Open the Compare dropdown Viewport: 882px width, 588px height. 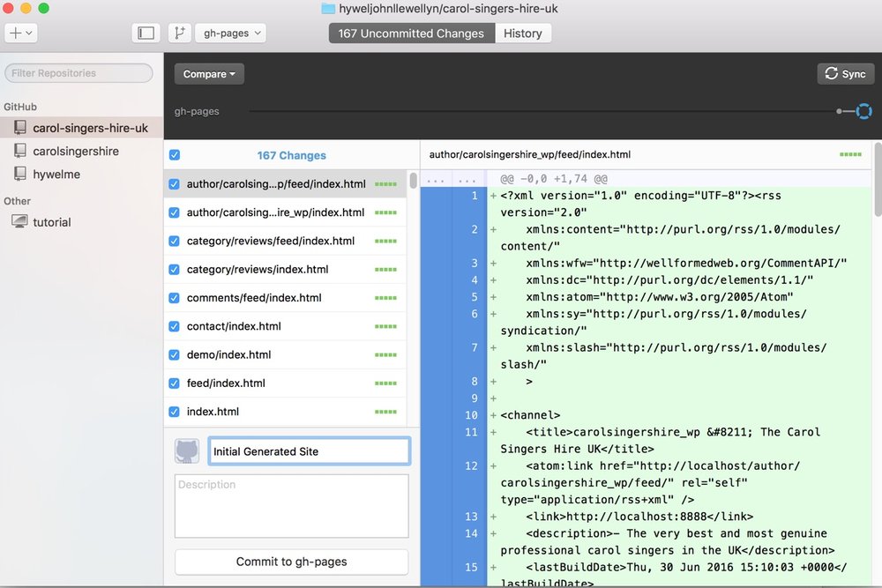[209, 74]
